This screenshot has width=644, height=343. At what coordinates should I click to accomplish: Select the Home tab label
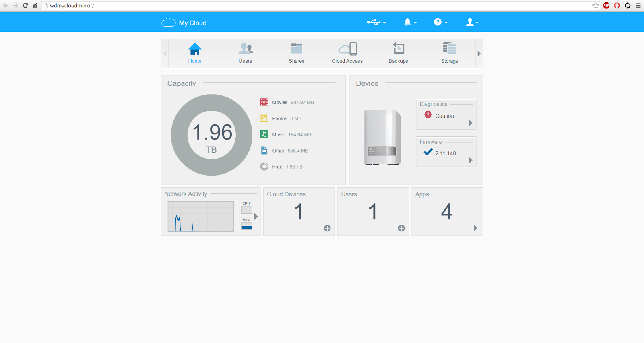tap(195, 61)
